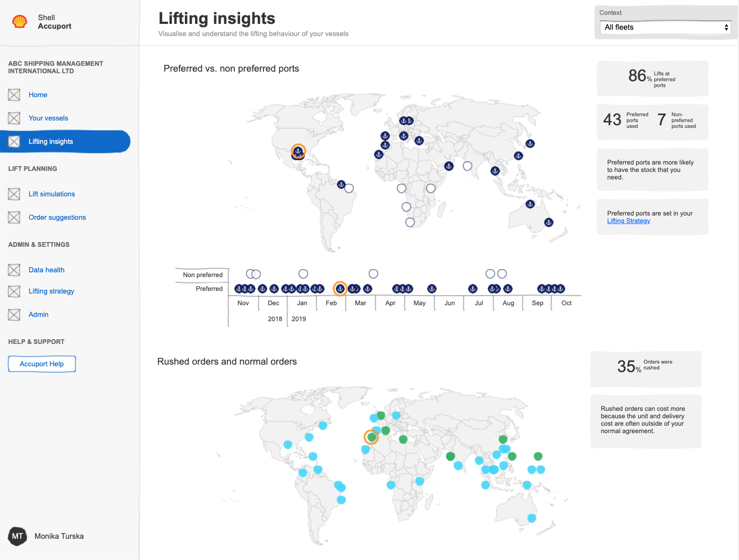Select the anchor marker in Southeast Asia
Screen dimensions: 739x560
tap(495, 170)
